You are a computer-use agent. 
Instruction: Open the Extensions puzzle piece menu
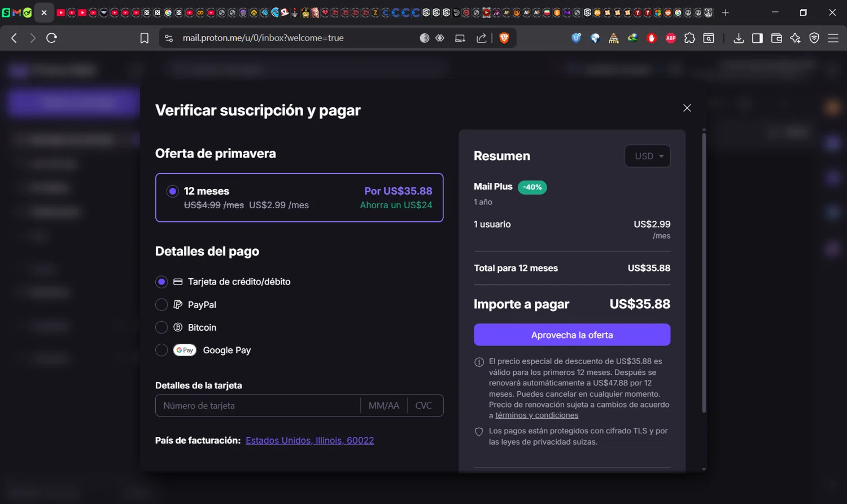point(689,38)
